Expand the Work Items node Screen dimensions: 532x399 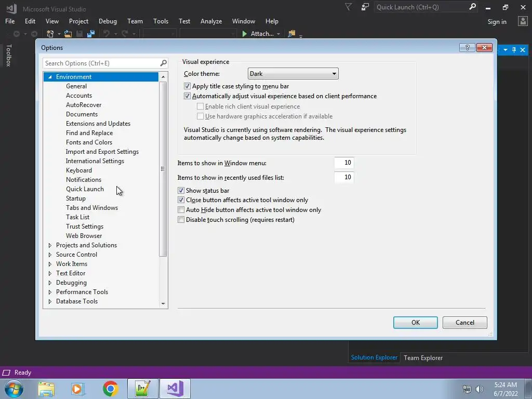click(x=50, y=264)
